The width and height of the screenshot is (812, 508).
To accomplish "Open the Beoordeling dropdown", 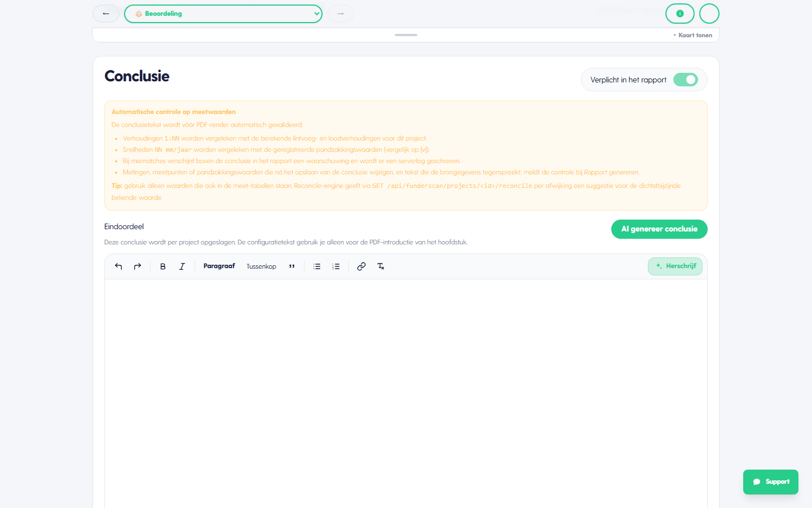I will pyautogui.click(x=223, y=14).
